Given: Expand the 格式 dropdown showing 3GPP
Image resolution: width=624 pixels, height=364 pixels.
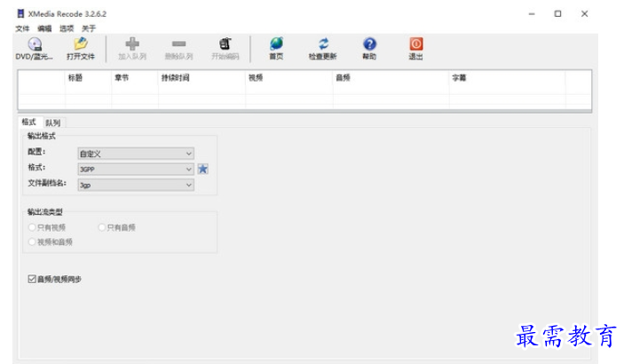Looking at the screenshot, I should [136, 170].
